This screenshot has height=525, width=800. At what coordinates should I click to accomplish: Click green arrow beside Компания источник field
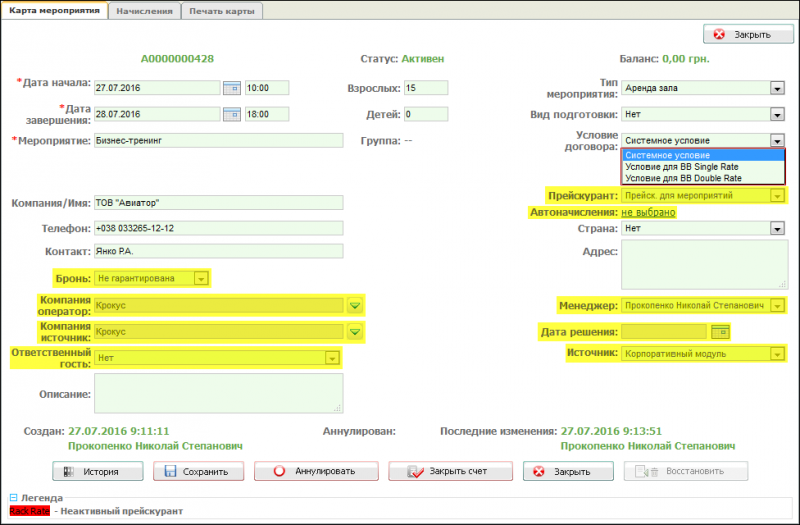pos(355,332)
